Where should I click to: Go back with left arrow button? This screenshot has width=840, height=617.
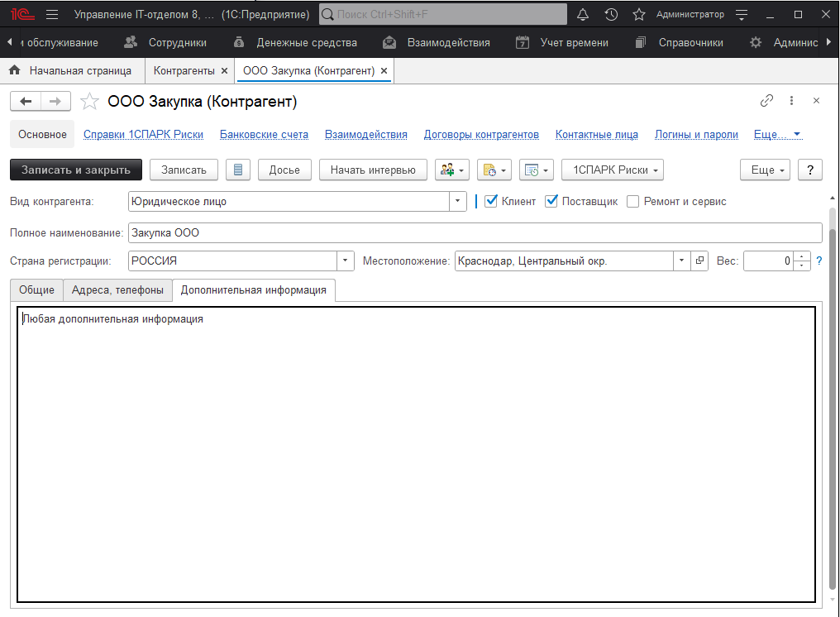point(26,101)
